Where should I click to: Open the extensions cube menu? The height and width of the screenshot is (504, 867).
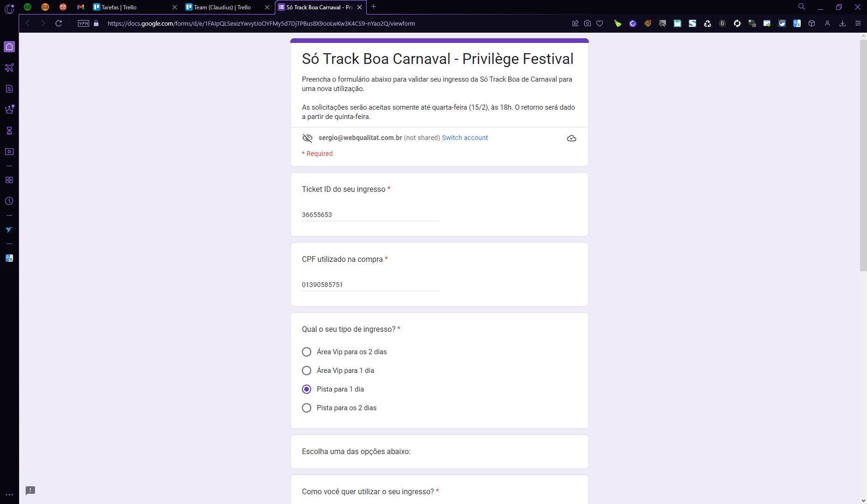pos(812,23)
